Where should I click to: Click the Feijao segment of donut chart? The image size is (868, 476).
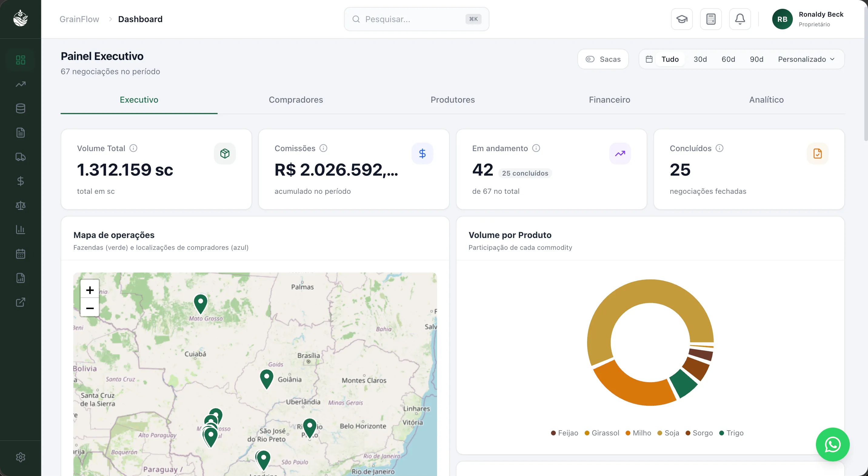701,354
